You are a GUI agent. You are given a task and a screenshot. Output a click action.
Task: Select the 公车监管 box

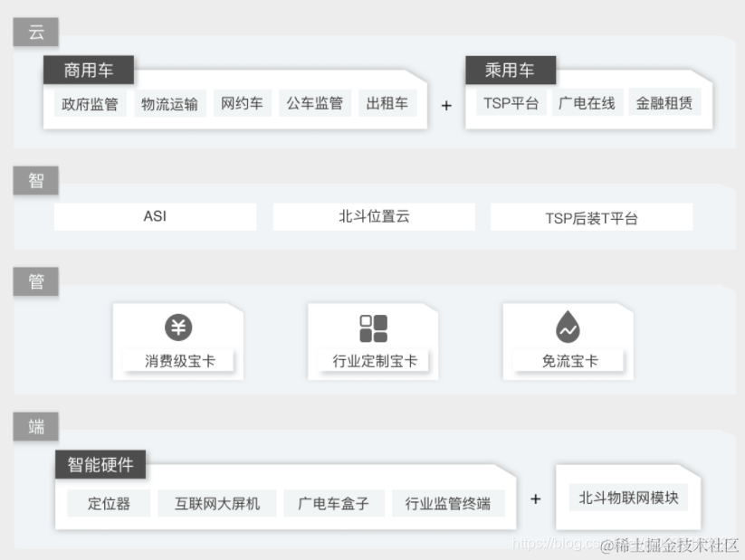pyautogui.click(x=315, y=103)
